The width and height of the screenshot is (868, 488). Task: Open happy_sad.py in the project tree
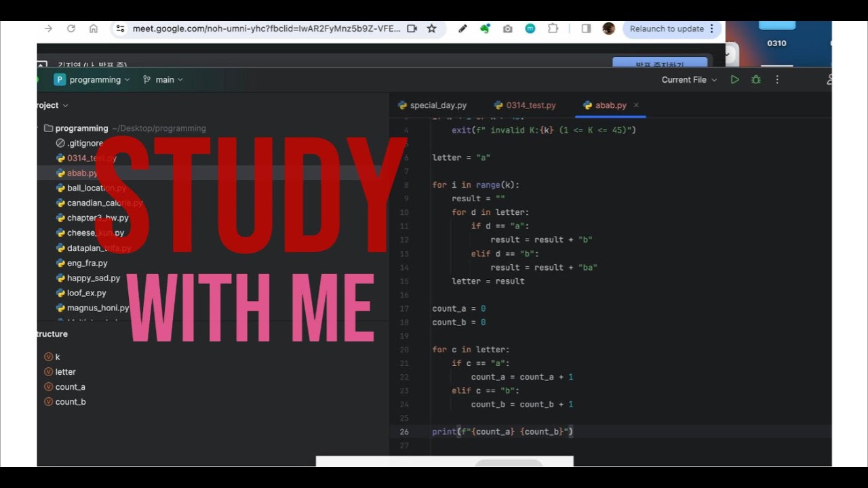[87, 278]
